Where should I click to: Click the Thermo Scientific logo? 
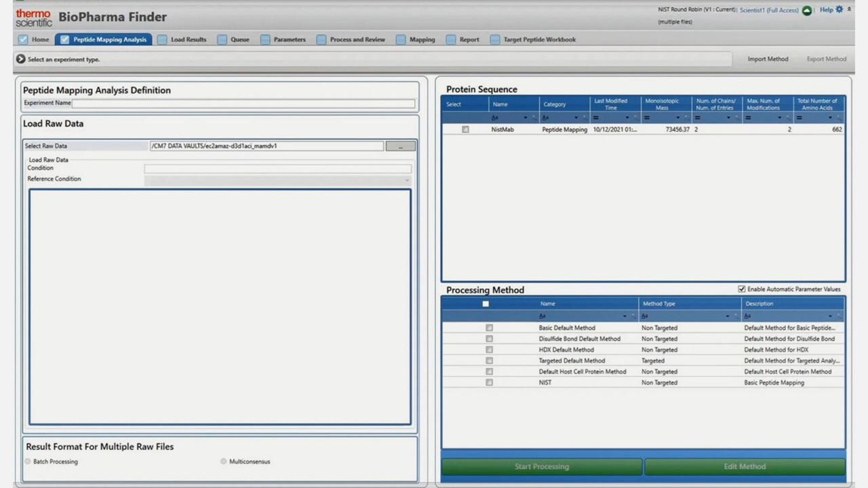34,18
